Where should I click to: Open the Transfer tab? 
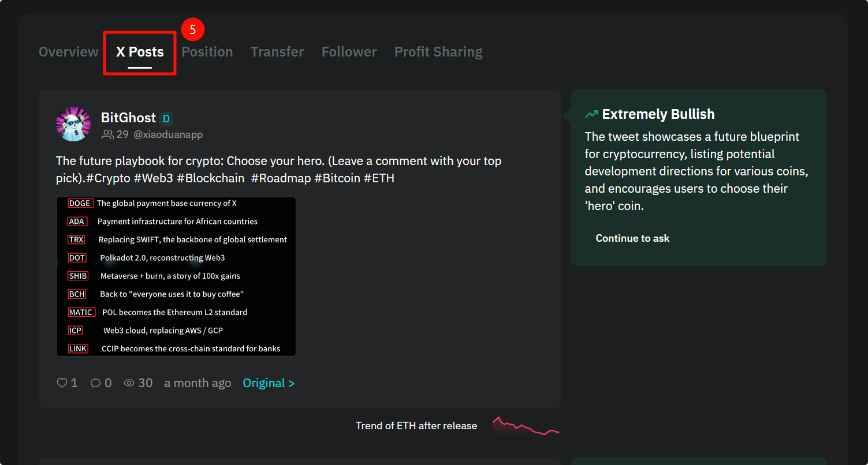[x=277, y=52]
